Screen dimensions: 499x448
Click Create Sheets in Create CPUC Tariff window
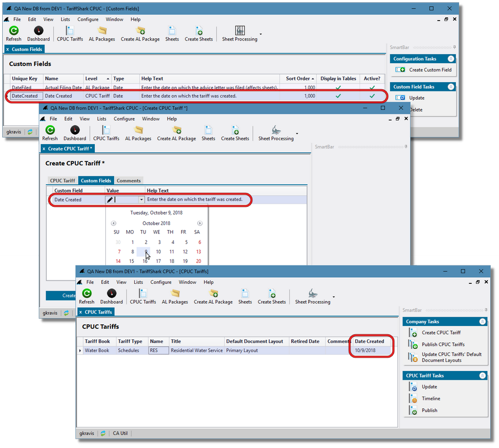click(235, 133)
